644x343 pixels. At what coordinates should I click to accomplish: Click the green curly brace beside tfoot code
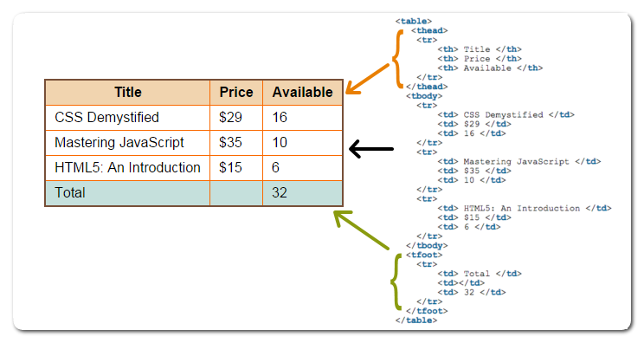(396, 282)
